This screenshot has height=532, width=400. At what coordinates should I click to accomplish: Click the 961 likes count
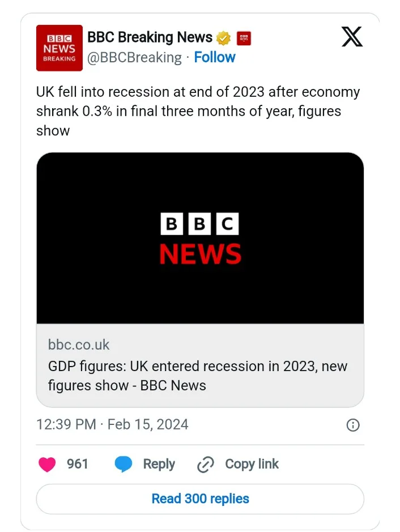(x=78, y=465)
